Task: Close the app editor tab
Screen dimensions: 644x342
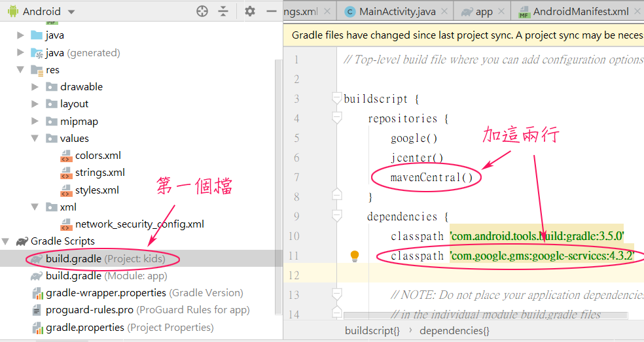Action: click(501, 12)
